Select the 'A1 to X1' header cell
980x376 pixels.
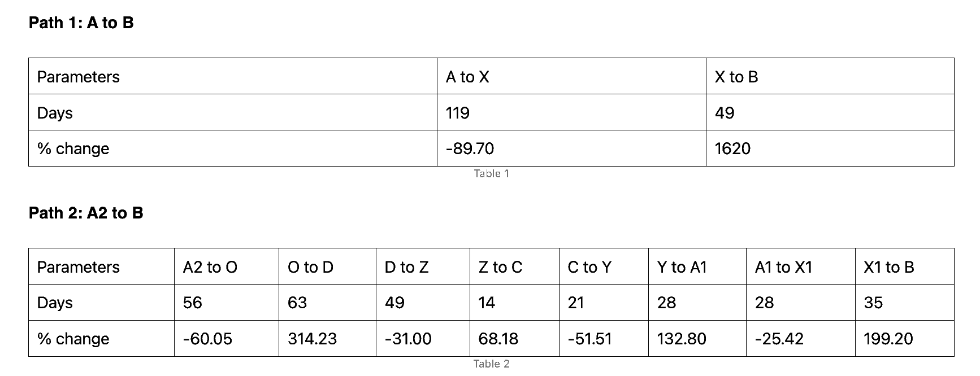tap(800, 266)
